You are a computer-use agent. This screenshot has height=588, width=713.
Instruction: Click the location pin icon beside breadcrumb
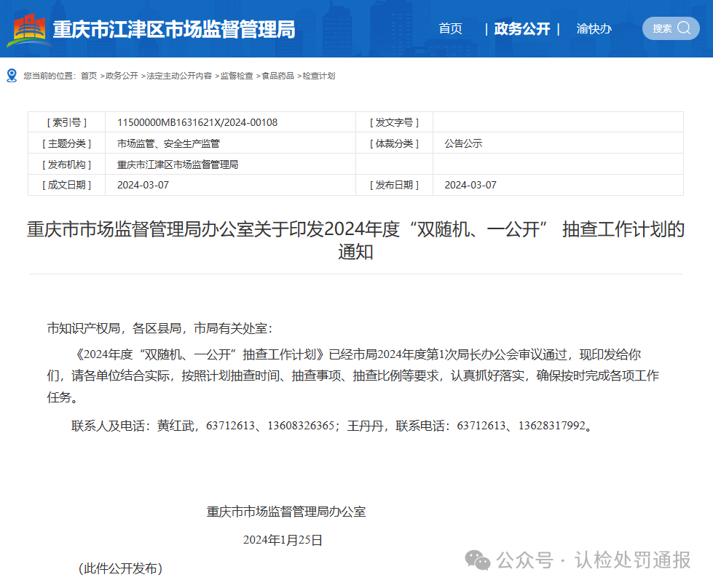10,74
